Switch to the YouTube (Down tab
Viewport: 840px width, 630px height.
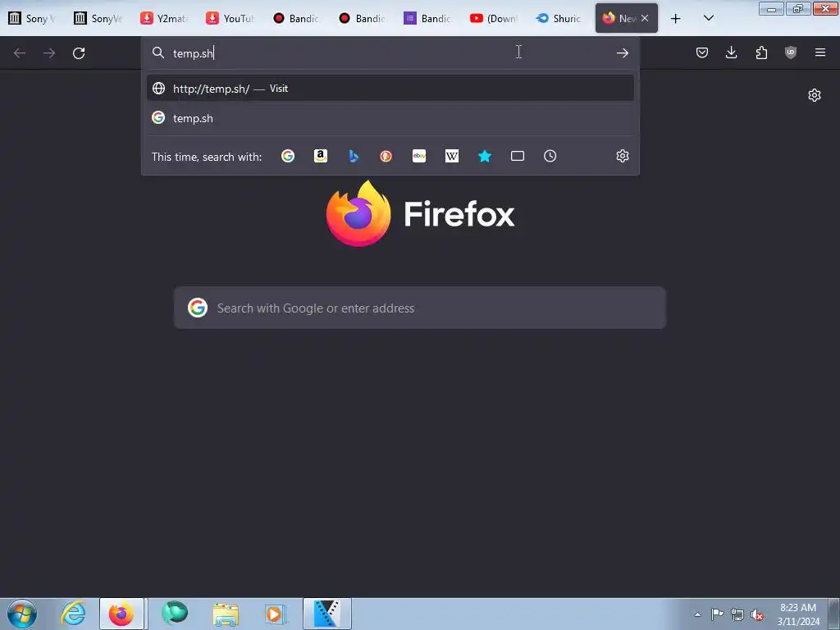(x=494, y=18)
